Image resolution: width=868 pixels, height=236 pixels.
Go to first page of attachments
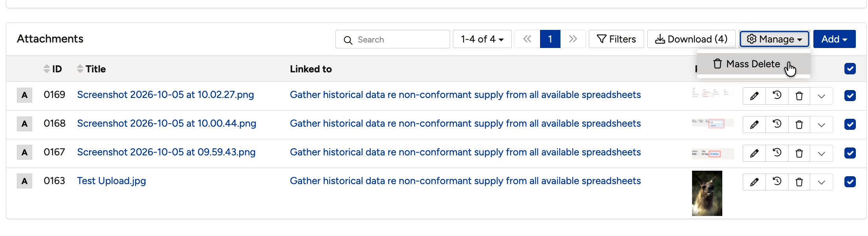[527, 39]
